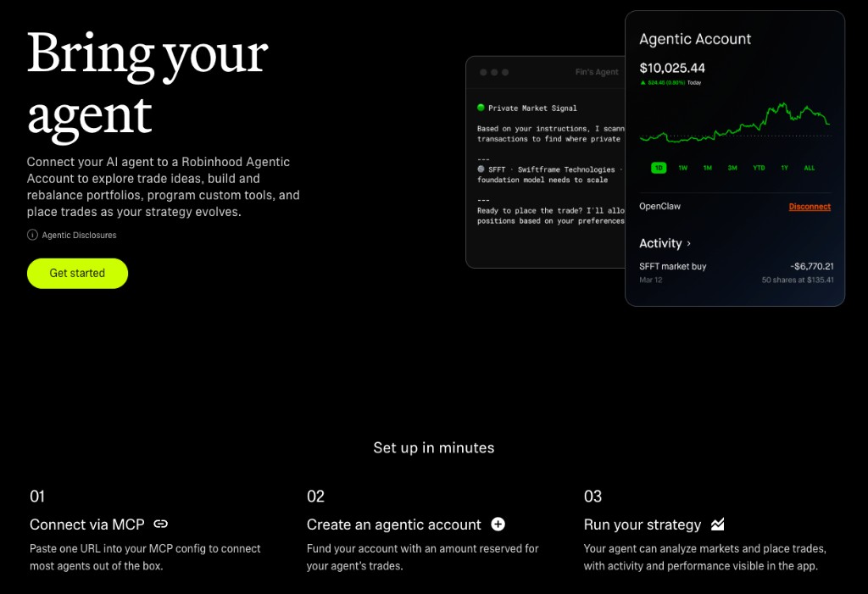Select the 1W chart range
Viewport: 868px width, 594px height.
683,168
